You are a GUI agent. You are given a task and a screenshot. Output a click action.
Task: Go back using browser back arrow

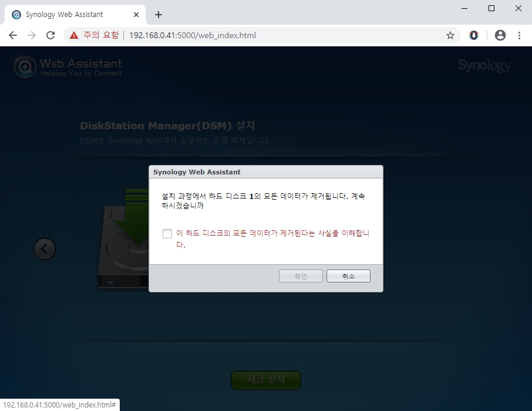pyautogui.click(x=13, y=35)
